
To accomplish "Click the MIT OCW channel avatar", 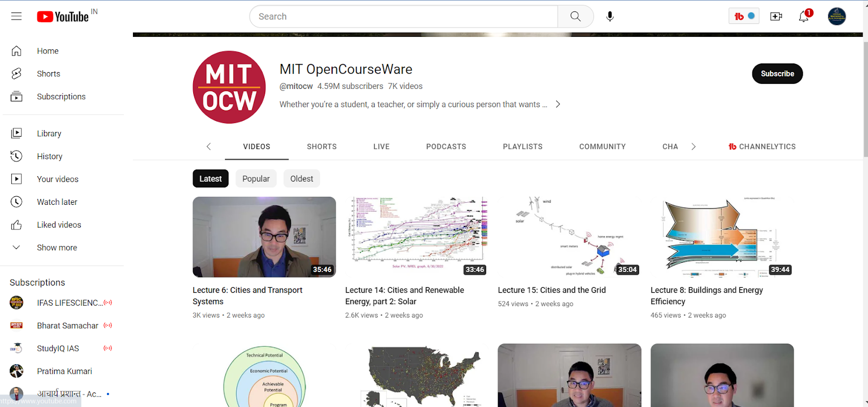I will click(229, 87).
